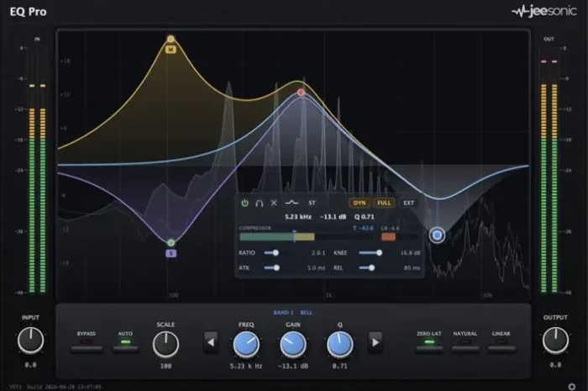Viewport: 588px width, 391px height.
Task: Click the 2.6:1 ratio value
Action: click(x=318, y=253)
